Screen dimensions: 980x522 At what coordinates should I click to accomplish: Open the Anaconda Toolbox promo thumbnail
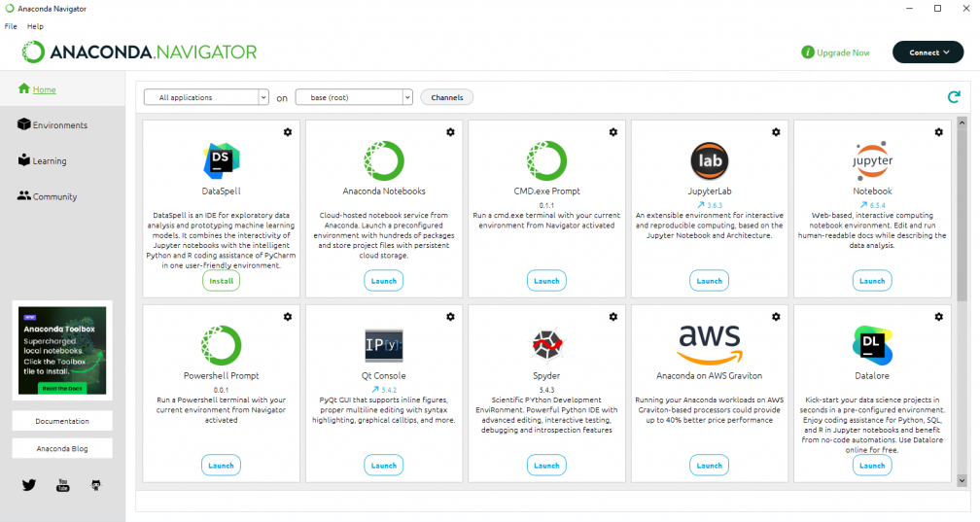pyautogui.click(x=62, y=350)
